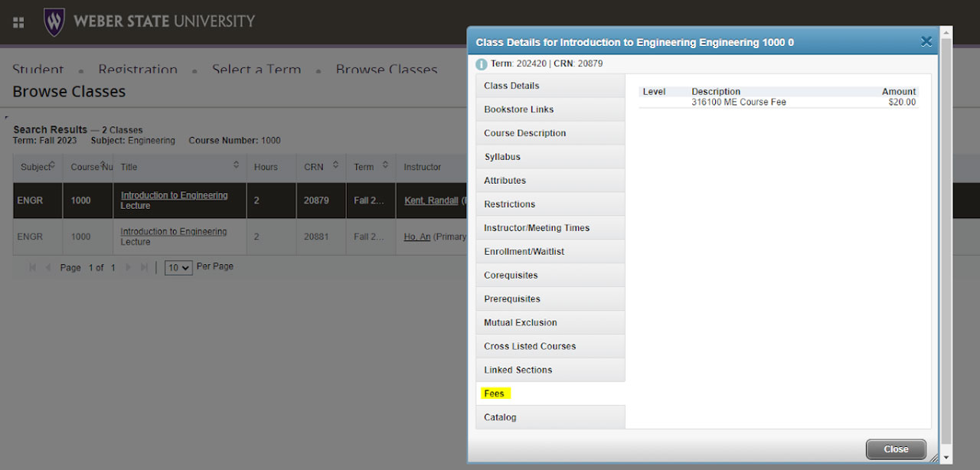Open the second Introduction to Engineering link
The image size is (980, 470).
[174, 232]
